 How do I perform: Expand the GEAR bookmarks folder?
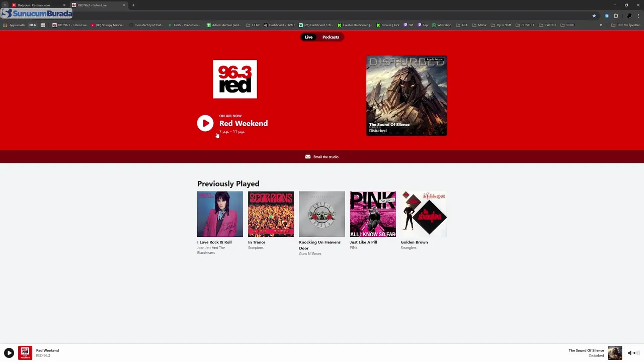(x=253, y=25)
